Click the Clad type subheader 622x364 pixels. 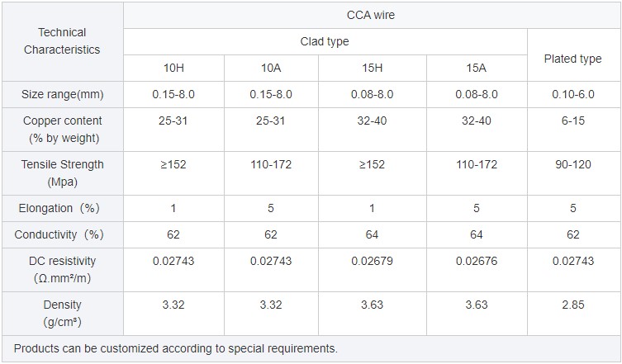pyautogui.click(x=325, y=41)
